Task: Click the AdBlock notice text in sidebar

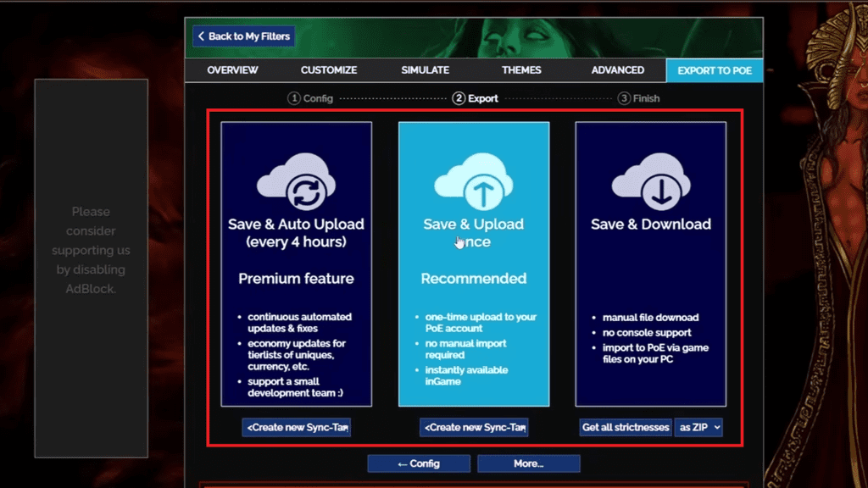Action: (x=91, y=250)
